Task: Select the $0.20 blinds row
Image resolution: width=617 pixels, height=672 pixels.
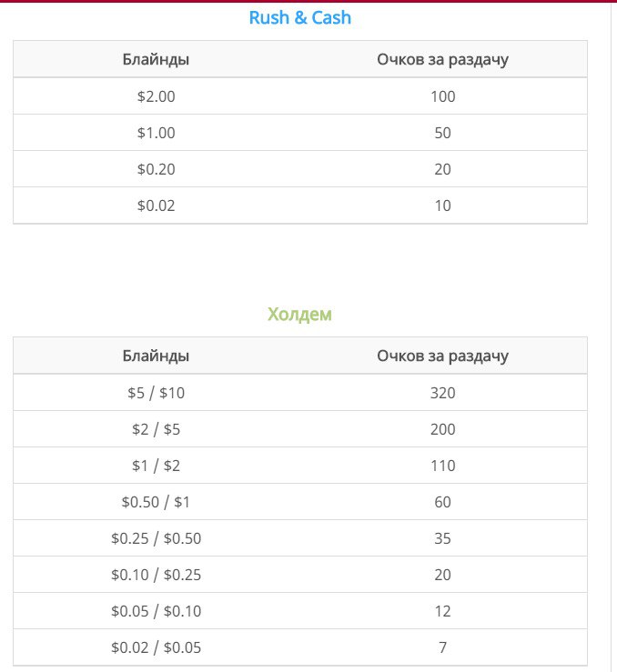Action: point(156,169)
